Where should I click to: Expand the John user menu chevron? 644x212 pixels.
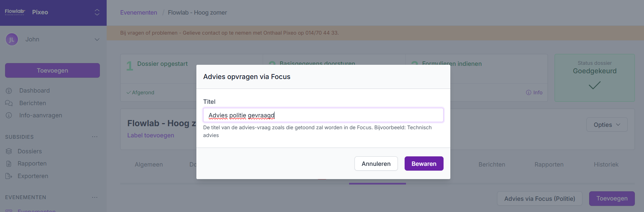tap(97, 39)
